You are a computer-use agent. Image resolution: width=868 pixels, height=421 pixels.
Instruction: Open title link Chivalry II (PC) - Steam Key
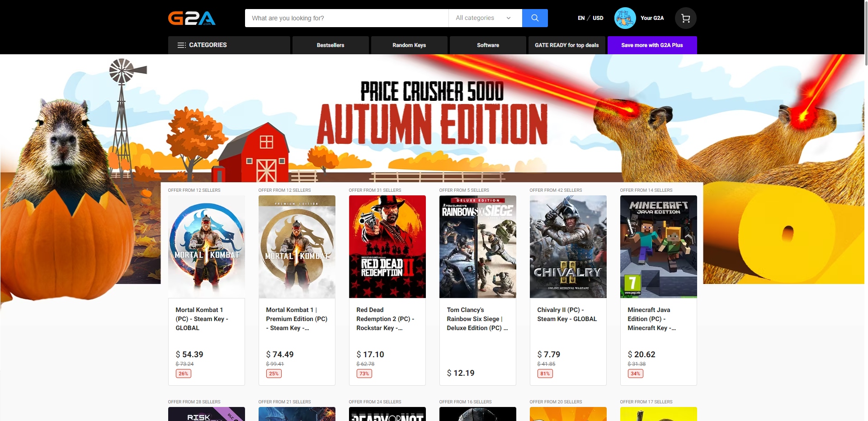coord(567,314)
